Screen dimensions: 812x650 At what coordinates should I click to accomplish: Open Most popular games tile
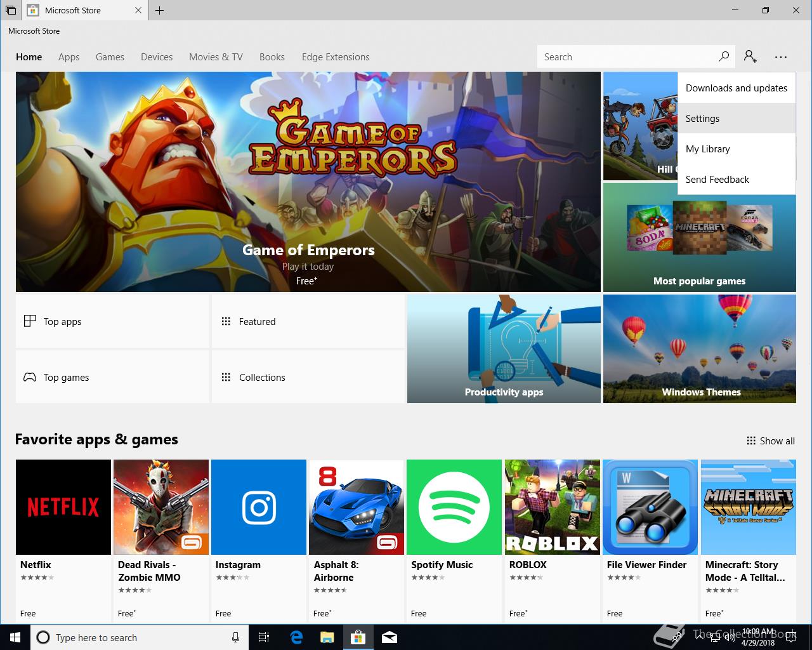[x=700, y=237]
